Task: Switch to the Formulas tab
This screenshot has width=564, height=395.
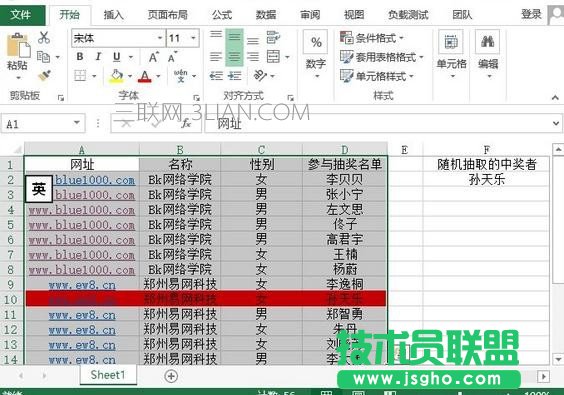Action: [x=222, y=15]
